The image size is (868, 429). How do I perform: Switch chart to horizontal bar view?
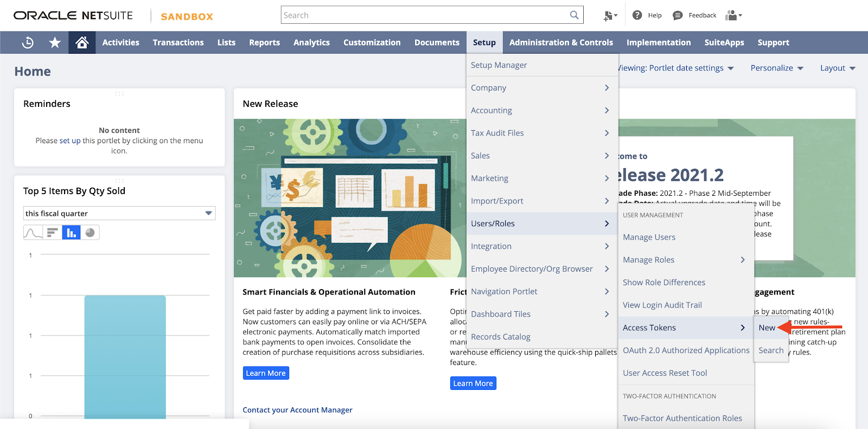pos(52,233)
